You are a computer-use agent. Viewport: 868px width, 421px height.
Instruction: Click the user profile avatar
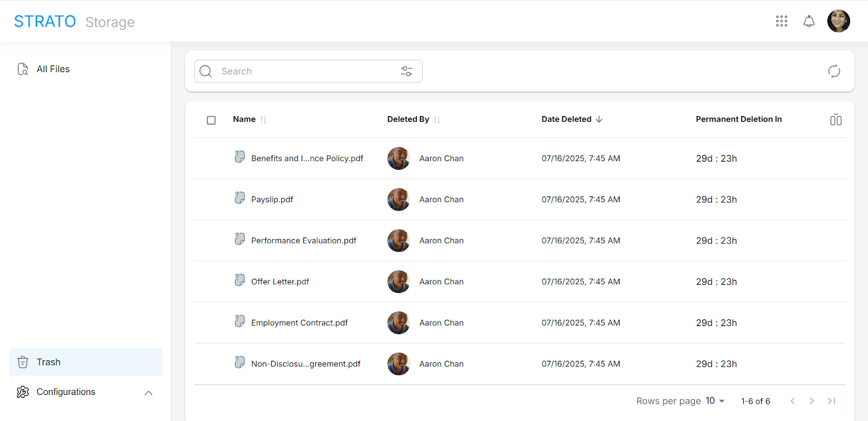(838, 21)
